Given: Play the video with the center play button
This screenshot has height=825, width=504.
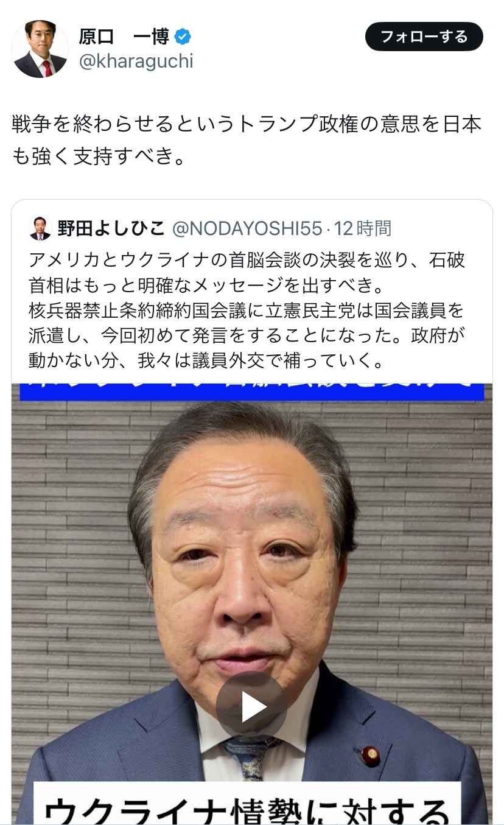Looking at the screenshot, I should point(252,706).
